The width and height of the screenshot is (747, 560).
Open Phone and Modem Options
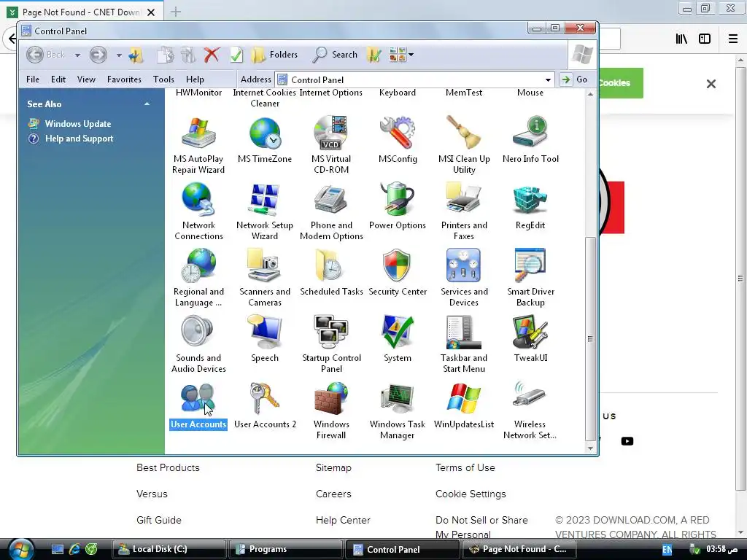tap(331, 199)
